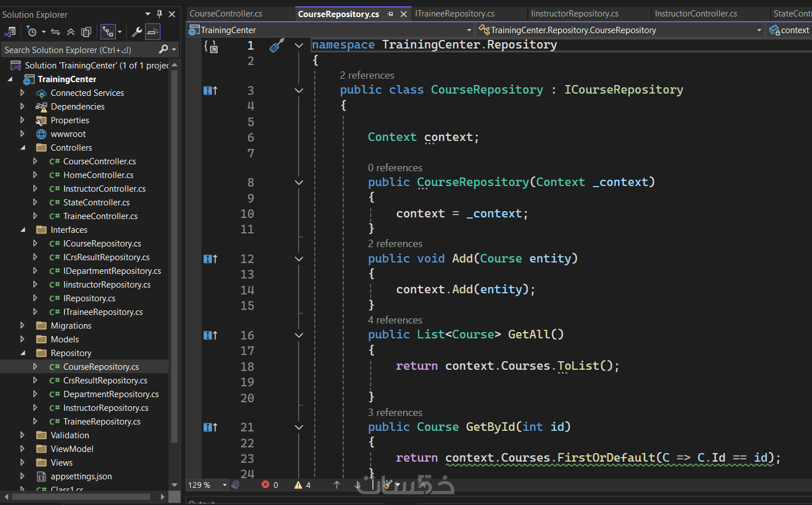Click the warnings triangle indicator in editor status
The height and width of the screenshot is (505, 812).
pyautogui.click(x=298, y=485)
